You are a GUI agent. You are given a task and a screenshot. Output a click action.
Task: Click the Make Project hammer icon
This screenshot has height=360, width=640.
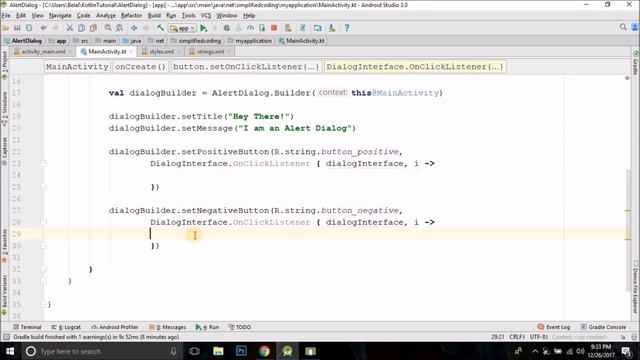click(x=160, y=28)
